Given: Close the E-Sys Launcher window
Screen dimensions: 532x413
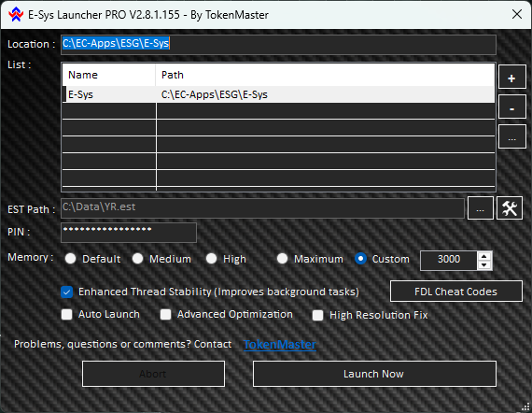Looking at the screenshot, I should click(517, 14).
